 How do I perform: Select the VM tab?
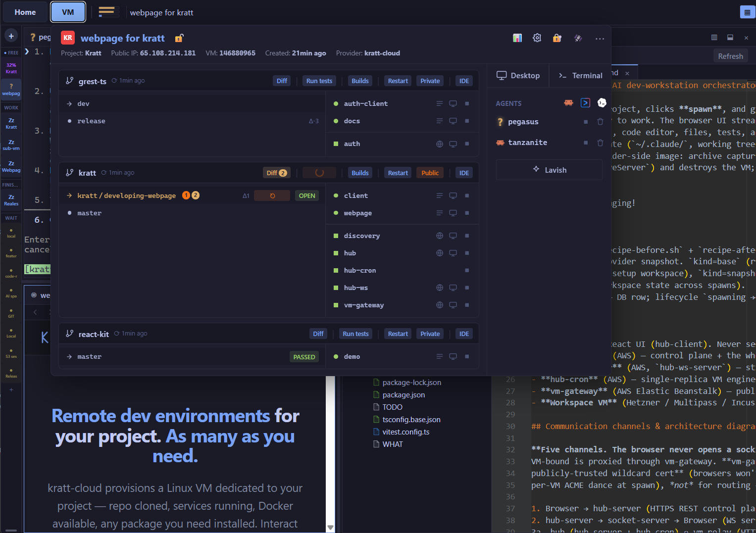coord(68,12)
